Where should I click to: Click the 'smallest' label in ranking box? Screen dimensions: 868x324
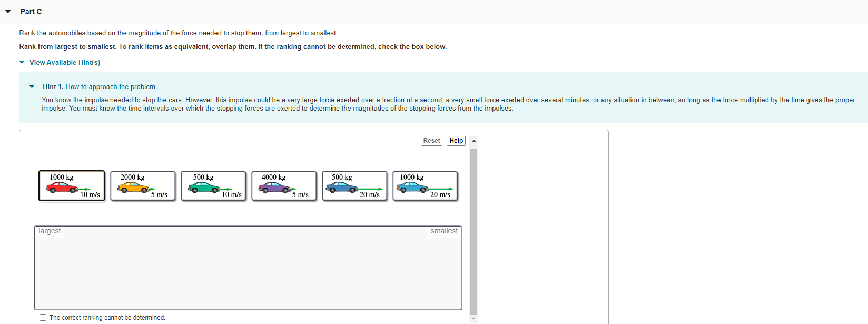point(444,231)
